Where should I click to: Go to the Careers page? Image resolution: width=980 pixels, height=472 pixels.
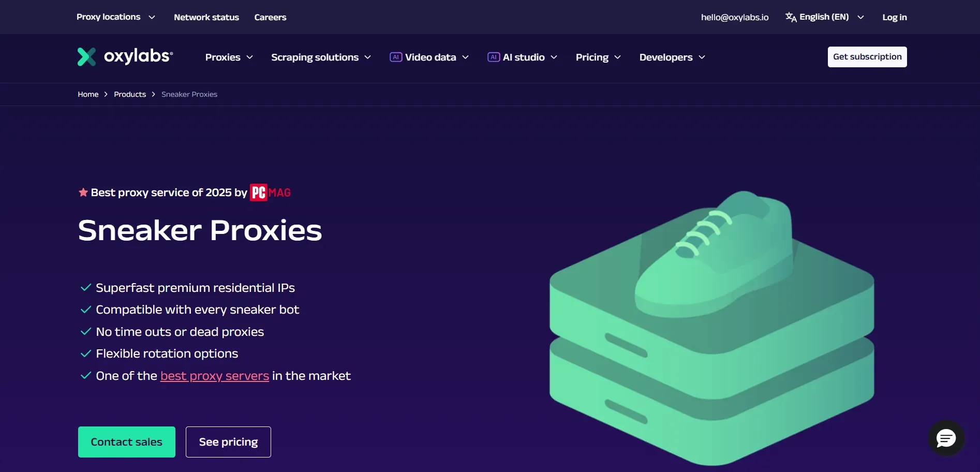(x=270, y=17)
